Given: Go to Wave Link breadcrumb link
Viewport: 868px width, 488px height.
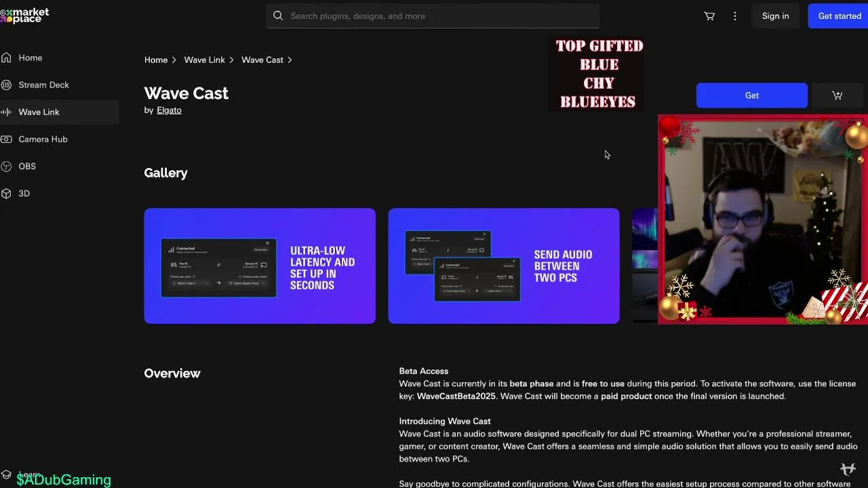Looking at the screenshot, I should 205,60.
